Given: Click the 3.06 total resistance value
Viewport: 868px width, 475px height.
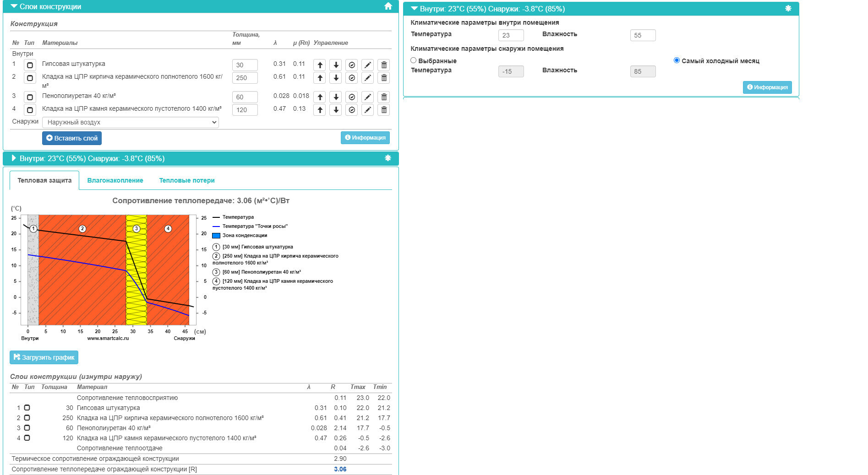Looking at the screenshot, I should 340,469.
